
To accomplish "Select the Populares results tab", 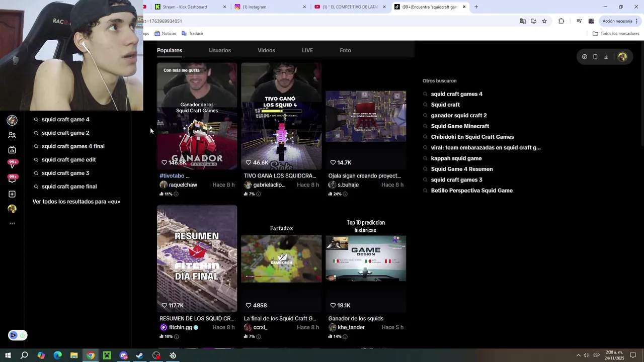I will coord(170,50).
